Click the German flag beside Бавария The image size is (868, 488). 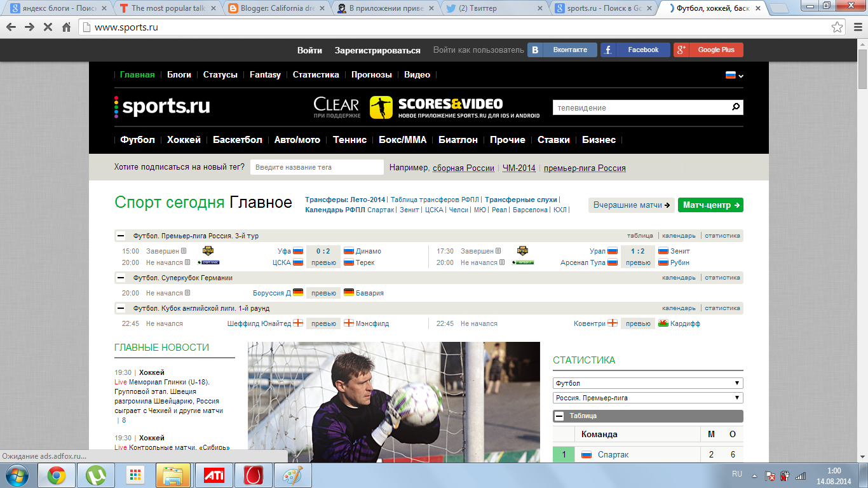349,293
